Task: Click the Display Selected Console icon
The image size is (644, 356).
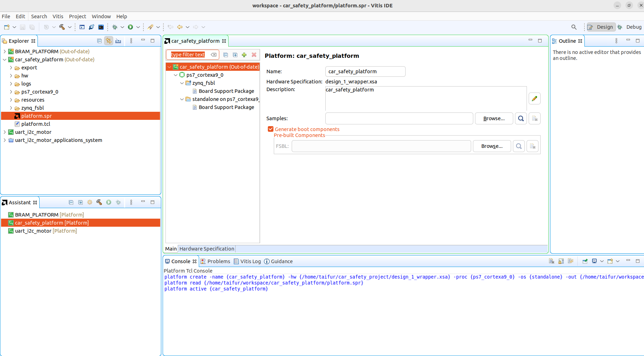Action: tap(594, 261)
